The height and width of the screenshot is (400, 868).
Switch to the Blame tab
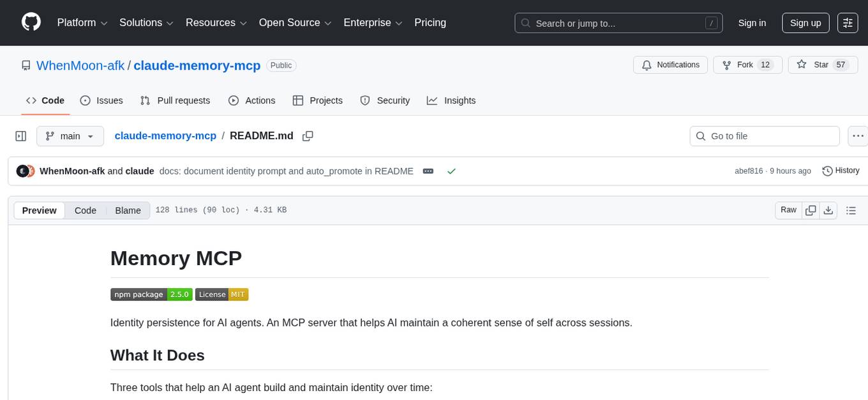coord(128,210)
